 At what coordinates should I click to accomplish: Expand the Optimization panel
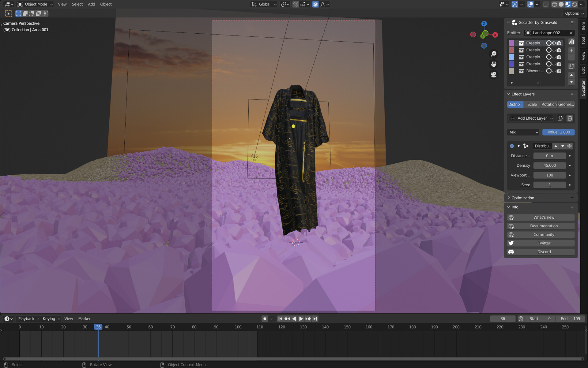[522, 198]
